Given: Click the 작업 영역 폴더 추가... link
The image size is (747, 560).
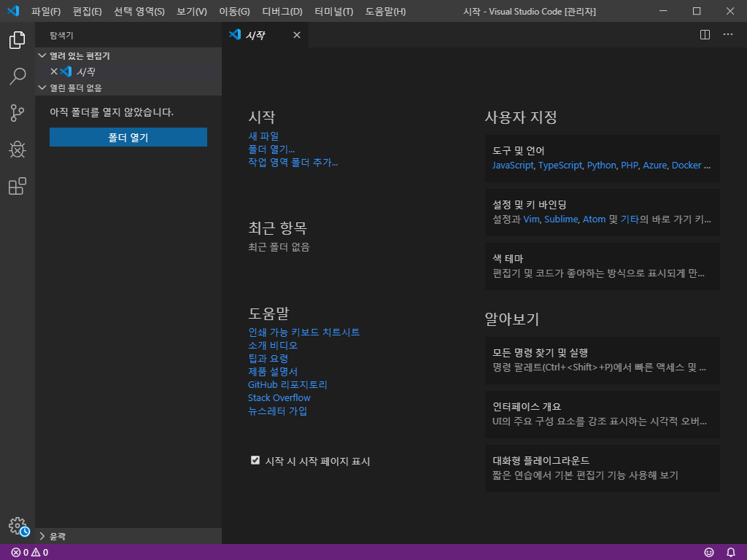Looking at the screenshot, I should [293, 163].
